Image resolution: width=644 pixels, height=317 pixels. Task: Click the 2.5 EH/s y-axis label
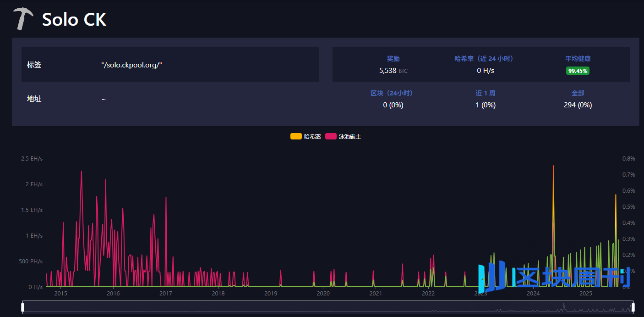(32, 158)
